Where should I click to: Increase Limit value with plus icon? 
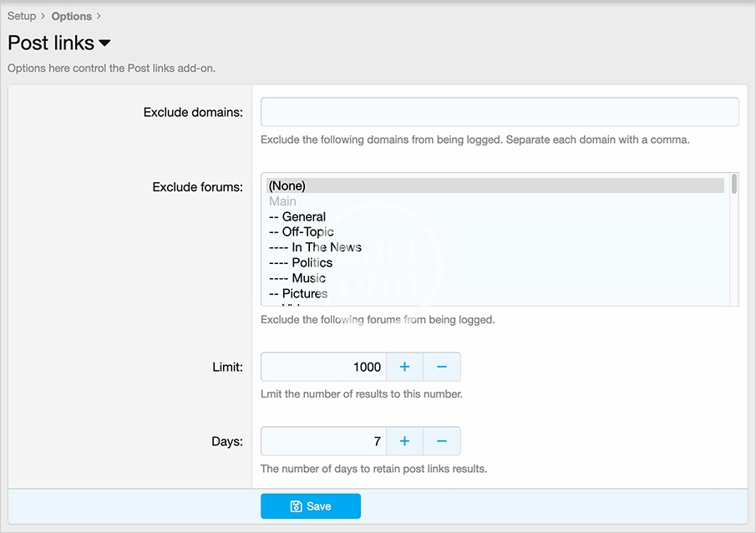[x=404, y=367]
